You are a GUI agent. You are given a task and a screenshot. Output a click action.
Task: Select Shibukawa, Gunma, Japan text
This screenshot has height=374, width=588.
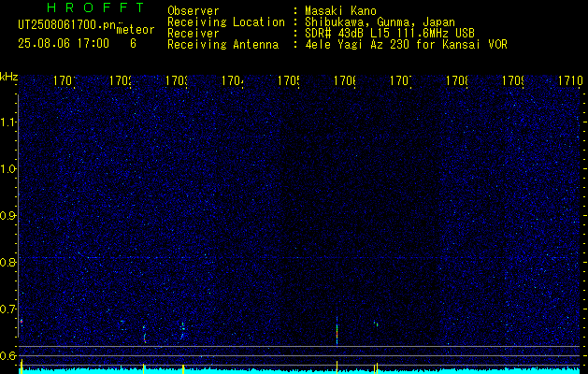point(380,22)
